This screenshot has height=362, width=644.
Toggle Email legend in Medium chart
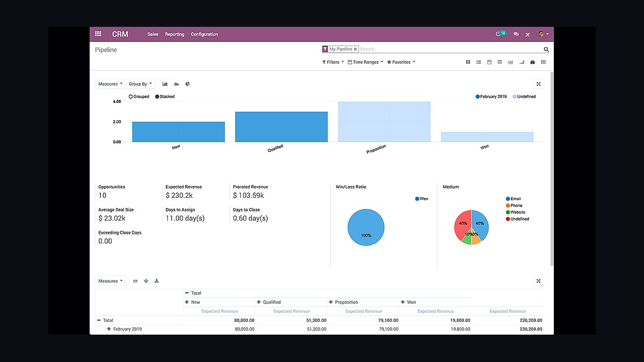click(x=514, y=198)
